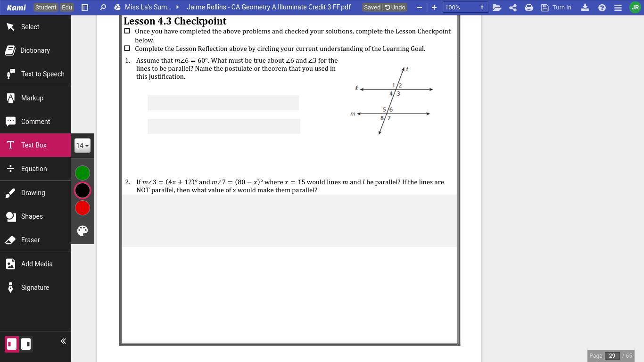Activate Text to Speech tool
This screenshot has height=362, width=644.
point(35,74)
